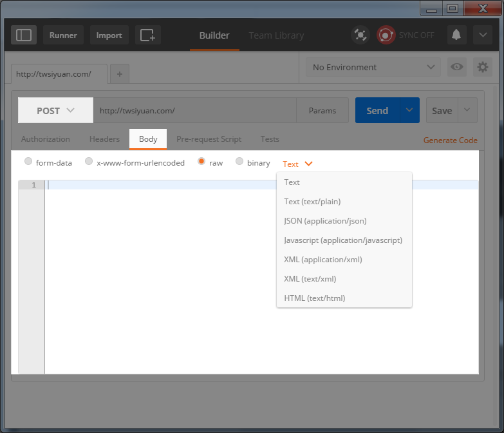Click the interceptor satellite icon
The height and width of the screenshot is (433, 504).
click(x=360, y=35)
